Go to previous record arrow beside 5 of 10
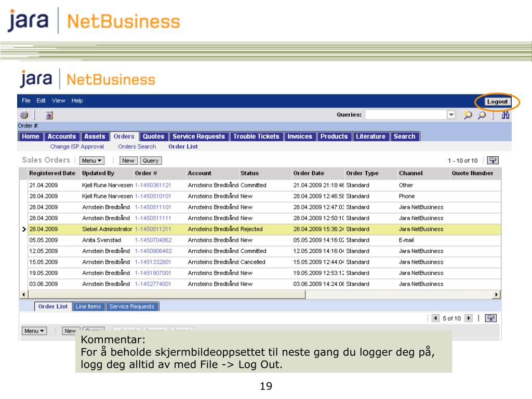This screenshot has width=532, height=399. [436, 318]
